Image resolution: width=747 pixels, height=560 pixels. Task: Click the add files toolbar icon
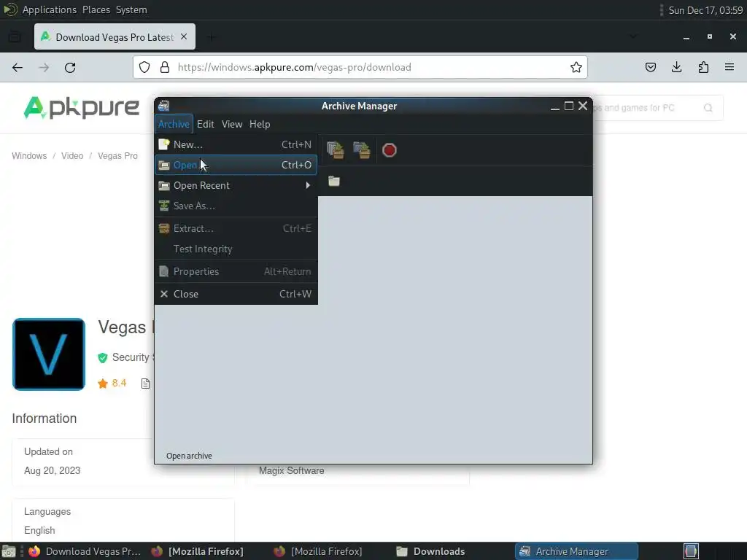[336, 150]
